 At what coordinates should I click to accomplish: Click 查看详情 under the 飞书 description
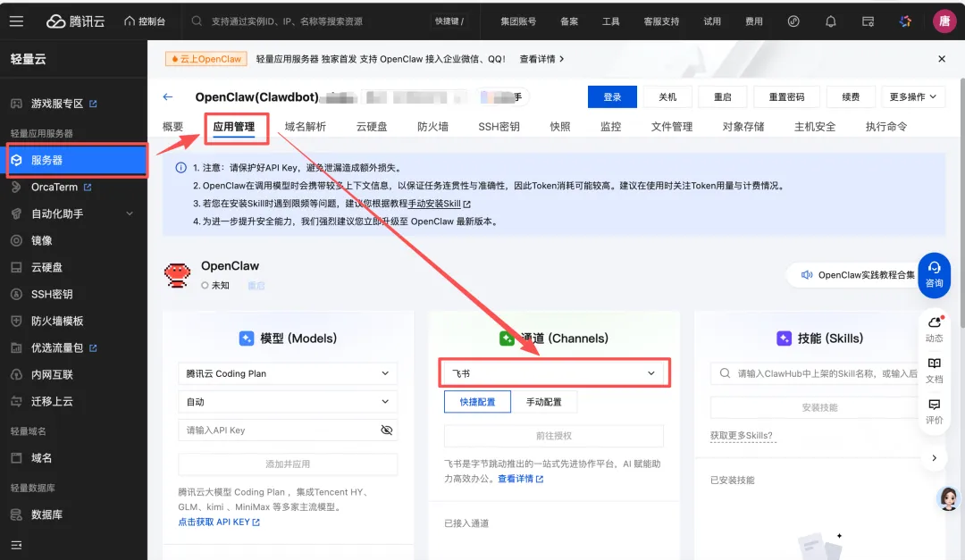coord(520,479)
